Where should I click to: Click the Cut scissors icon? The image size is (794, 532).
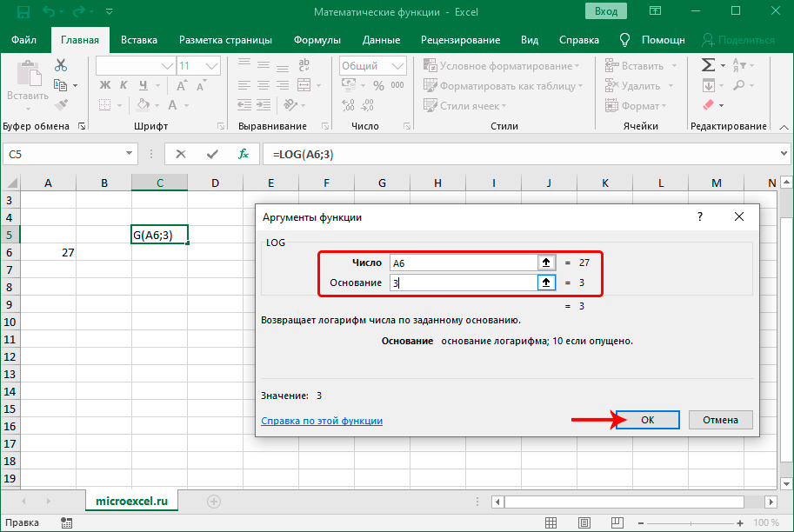61,65
